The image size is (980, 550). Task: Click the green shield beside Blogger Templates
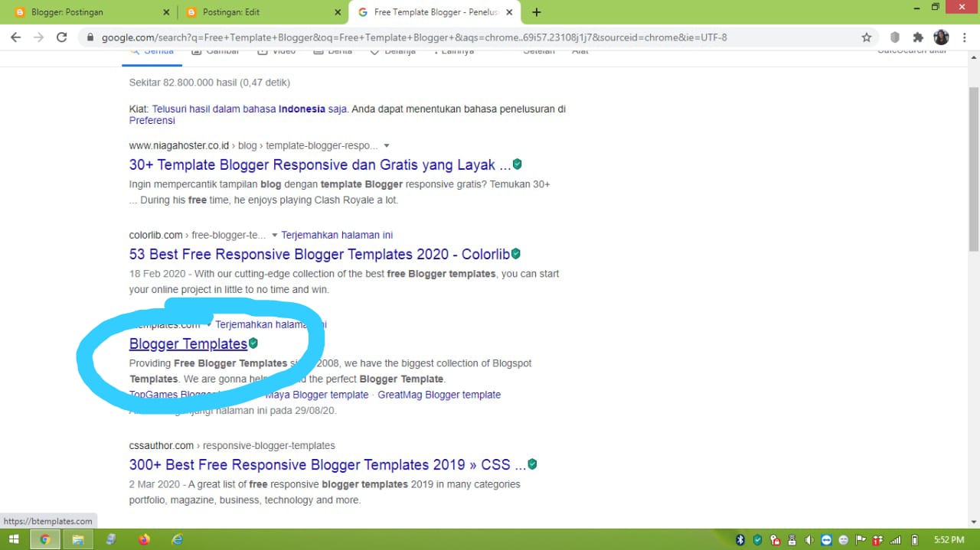click(253, 343)
